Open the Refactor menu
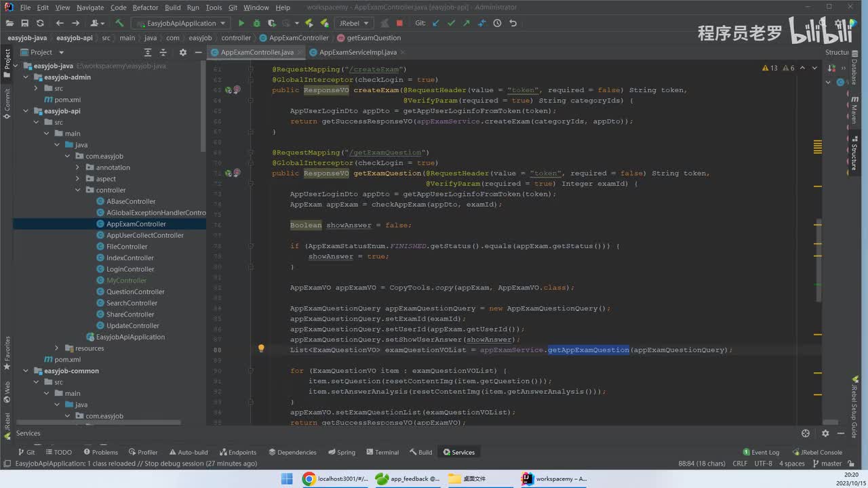The width and height of the screenshot is (868, 488). coord(145,7)
